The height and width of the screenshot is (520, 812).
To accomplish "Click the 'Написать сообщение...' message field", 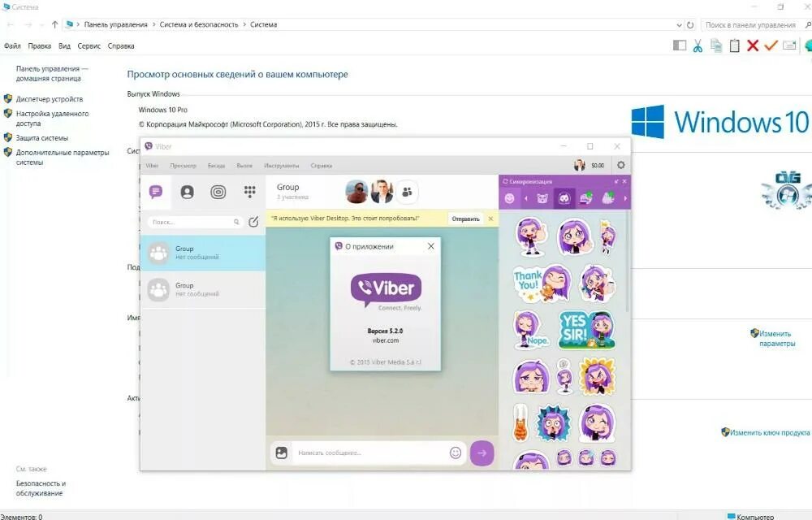I will [x=369, y=453].
